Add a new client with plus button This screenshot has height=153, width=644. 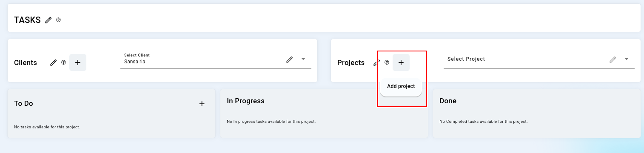pyautogui.click(x=78, y=62)
